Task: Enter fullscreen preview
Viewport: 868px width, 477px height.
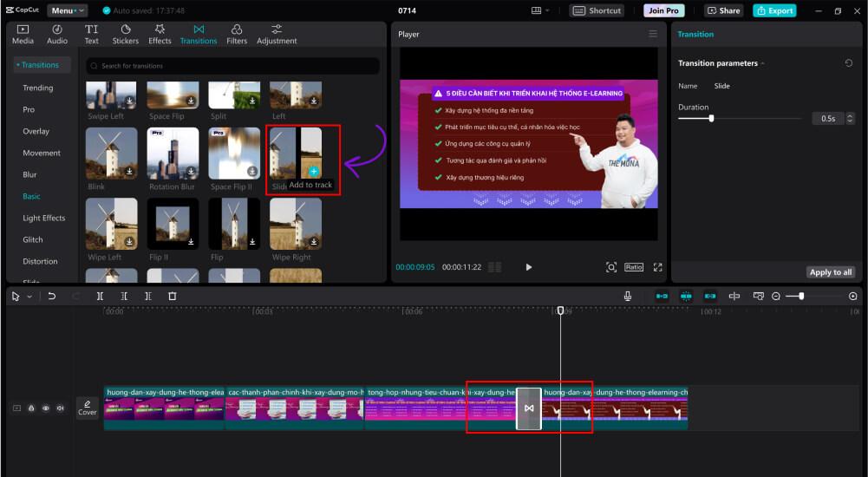Action: pyautogui.click(x=657, y=267)
